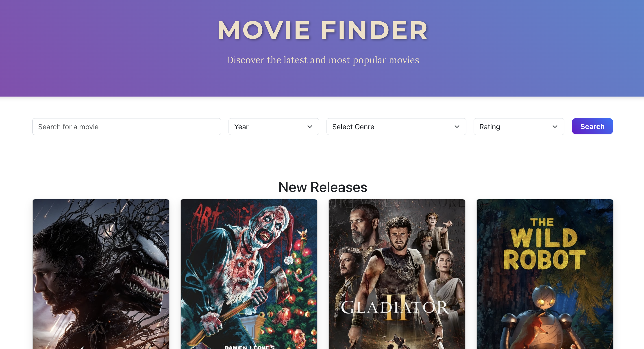Expand the Select Genre dropdown

coord(396,126)
